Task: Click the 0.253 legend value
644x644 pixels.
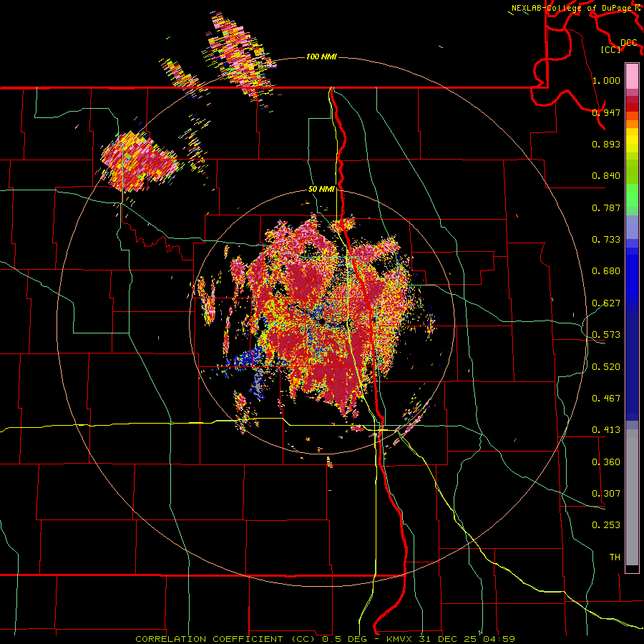Action: [x=606, y=525]
